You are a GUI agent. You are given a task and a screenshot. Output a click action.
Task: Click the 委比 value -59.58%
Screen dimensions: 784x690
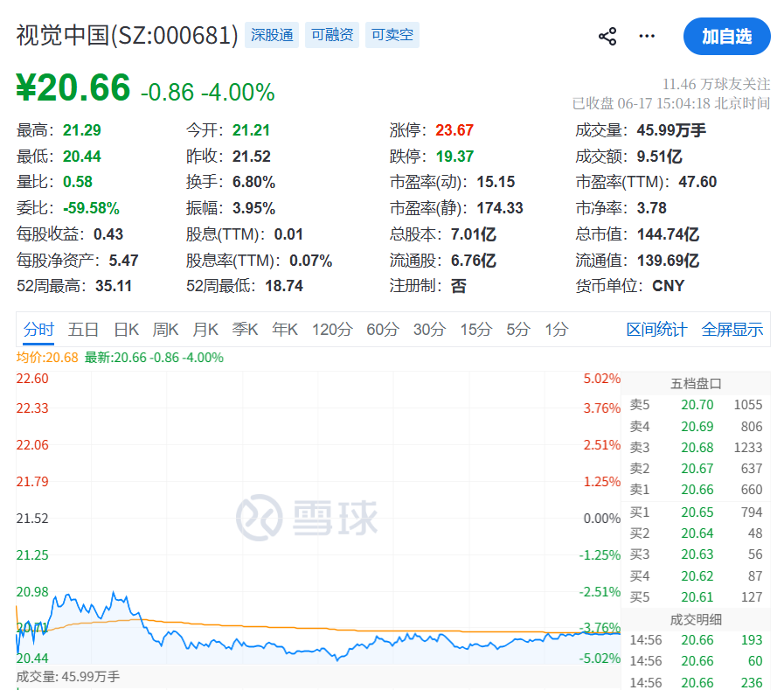click(91, 208)
